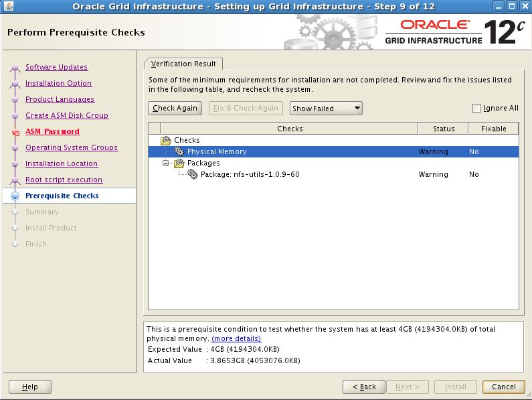The width and height of the screenshot is (532, 400).
Task: Go to Software Updates step
Action: pos(57,67)
